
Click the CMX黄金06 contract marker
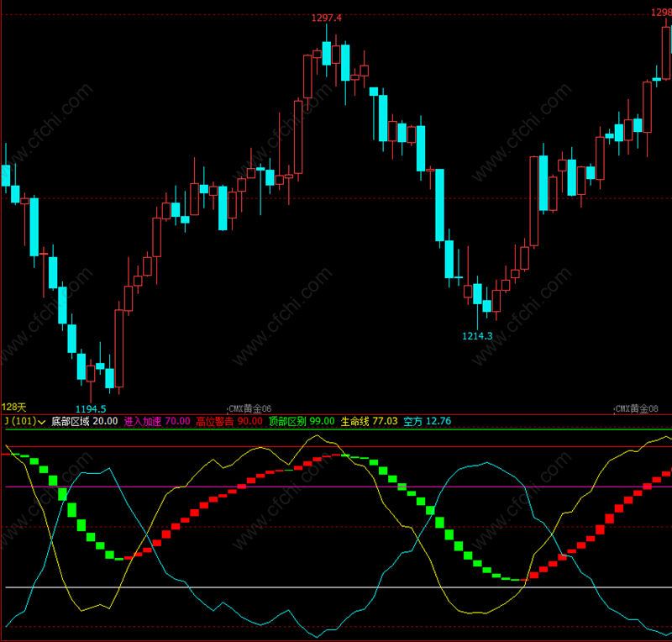[249, 408]
